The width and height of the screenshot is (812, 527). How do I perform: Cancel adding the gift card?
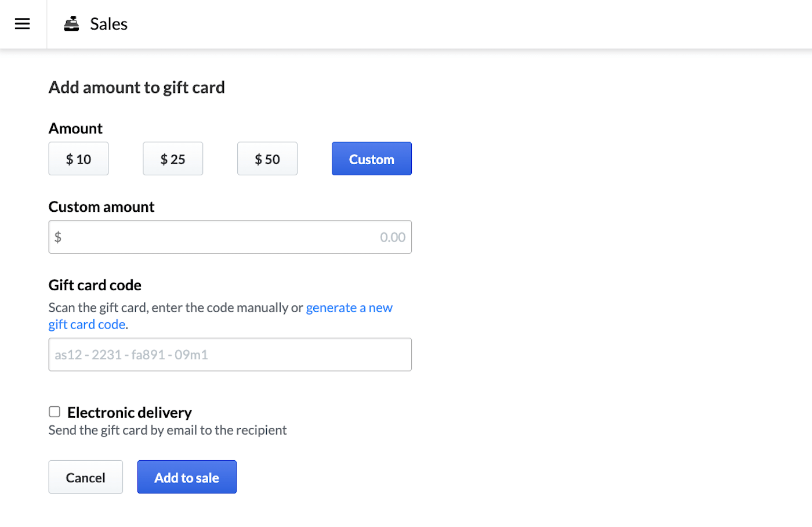pos(85,477)
